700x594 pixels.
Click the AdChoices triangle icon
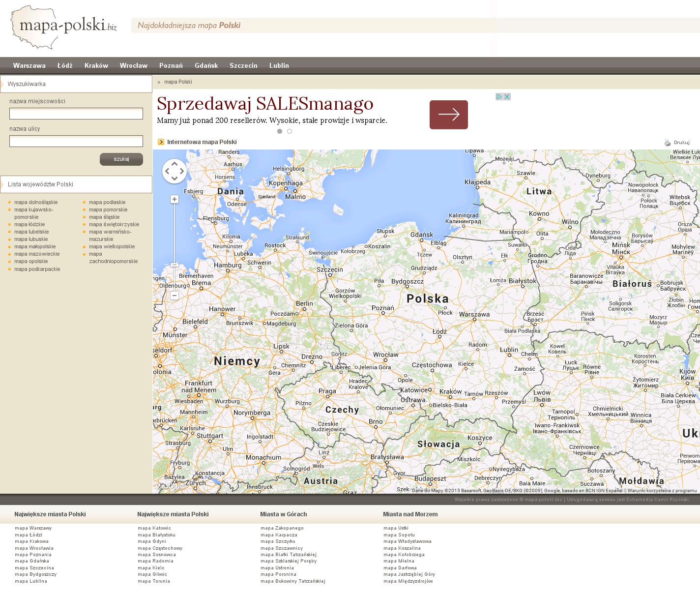click(x=499, y=97)
